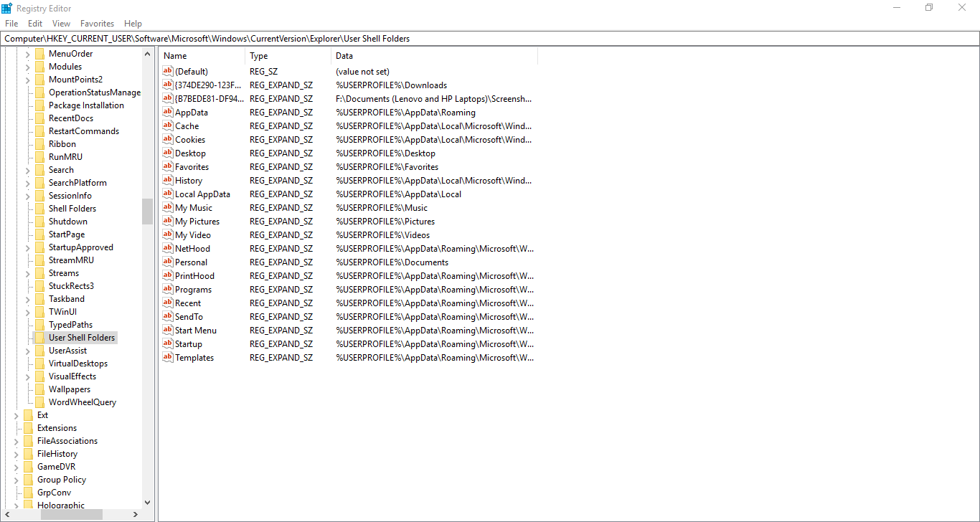Click the tree pane scroll down arrow
This screenshot has width=980, height=522.
click(x=147, y=503)
